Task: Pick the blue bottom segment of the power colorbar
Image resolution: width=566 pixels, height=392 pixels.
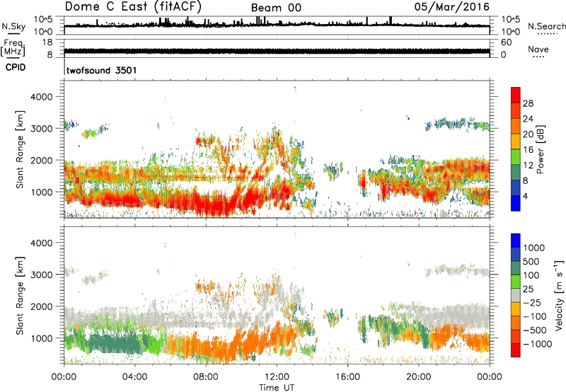Action: (x=516, y=203)
